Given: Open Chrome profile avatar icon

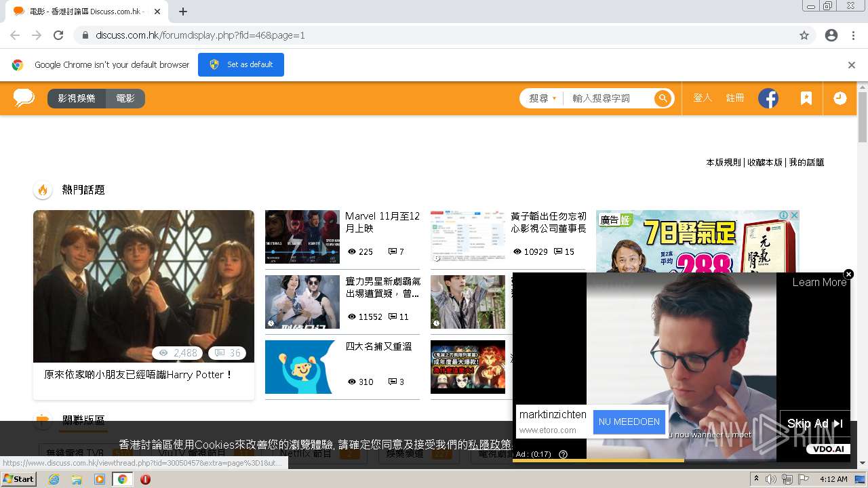Looking at the screenshot, I should 831,35.
